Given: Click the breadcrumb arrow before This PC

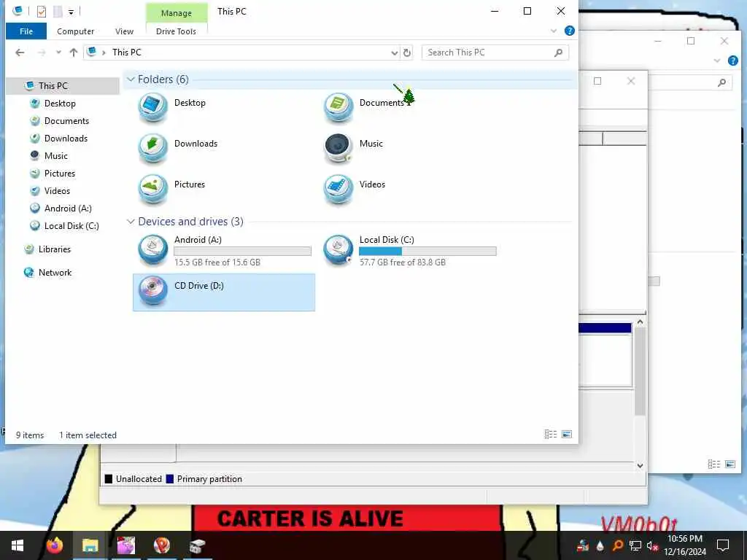Looking at the screenshot, I should tap(104, 52).
